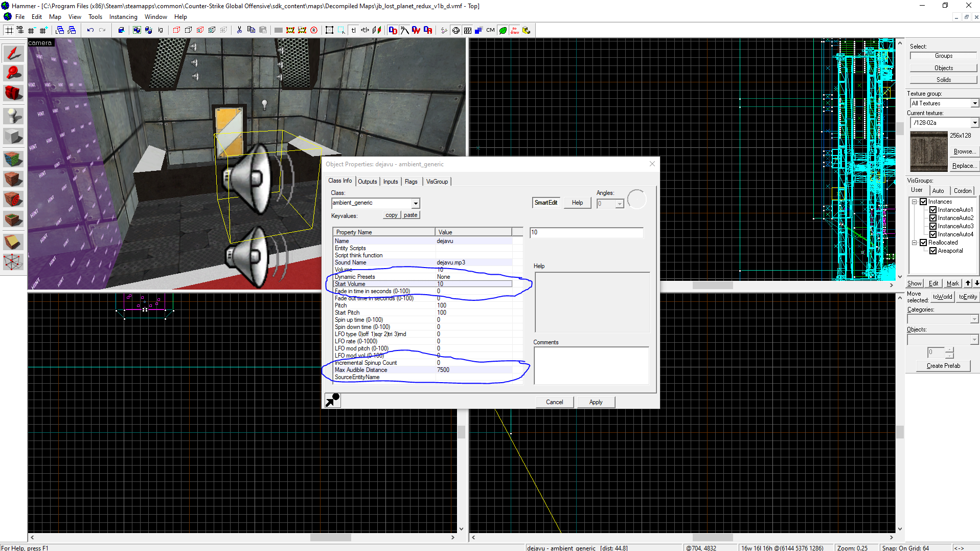The height and width of the screenshot is (551, 980).
Task: Activate the Entity tool
Action: tap(13, 116)
